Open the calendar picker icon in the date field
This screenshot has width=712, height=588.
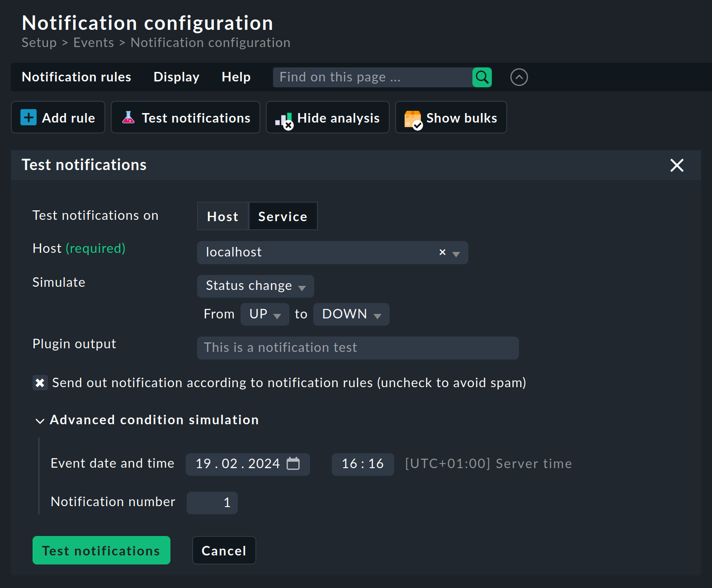(x=293, y=464)
